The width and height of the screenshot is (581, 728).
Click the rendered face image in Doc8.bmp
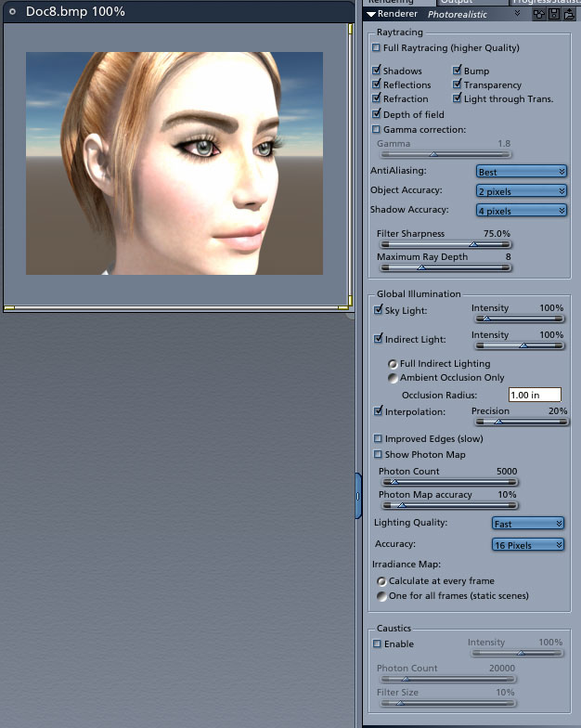pyautogui.click(x=174, y=163)
